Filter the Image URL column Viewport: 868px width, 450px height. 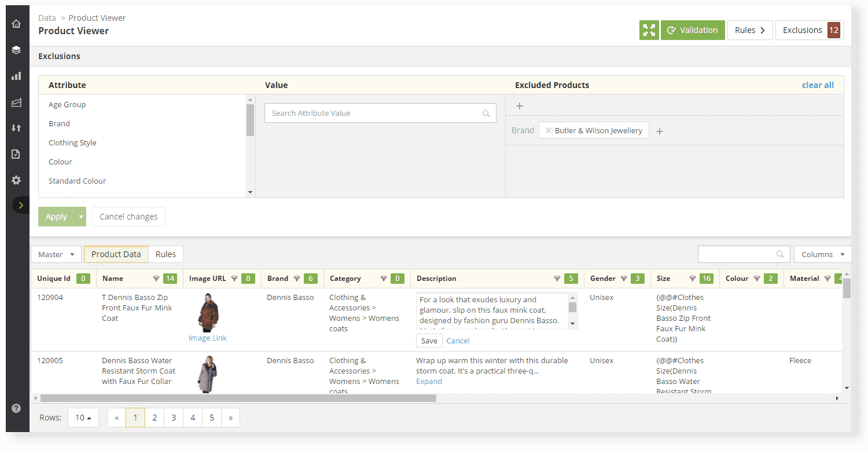(x=234, y=279)
